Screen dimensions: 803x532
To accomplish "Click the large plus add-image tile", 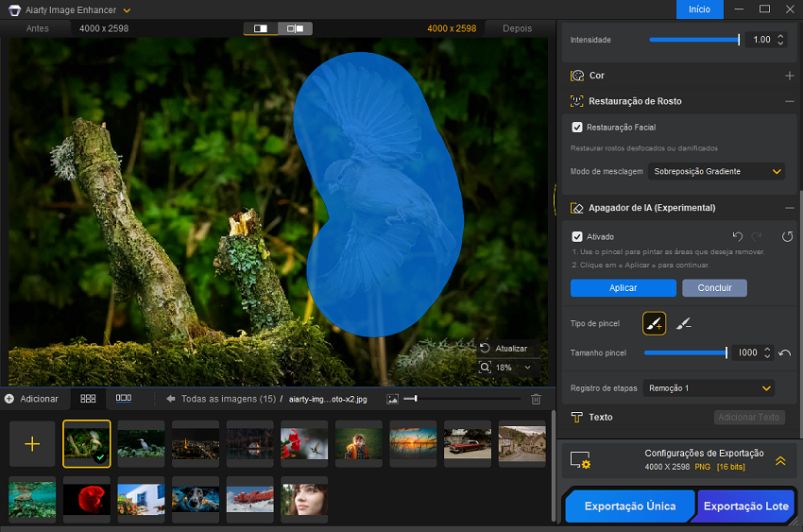I will pos(32,443).
